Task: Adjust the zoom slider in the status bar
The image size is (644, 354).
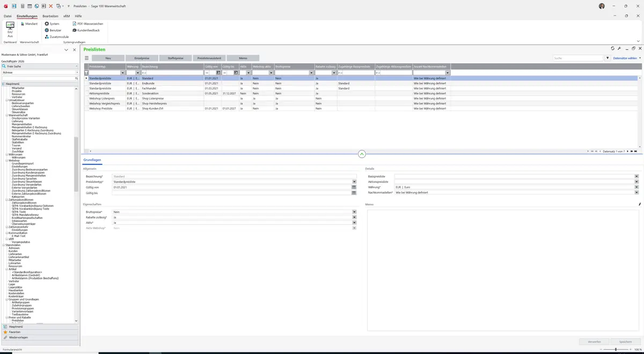Action: [615, 349]
